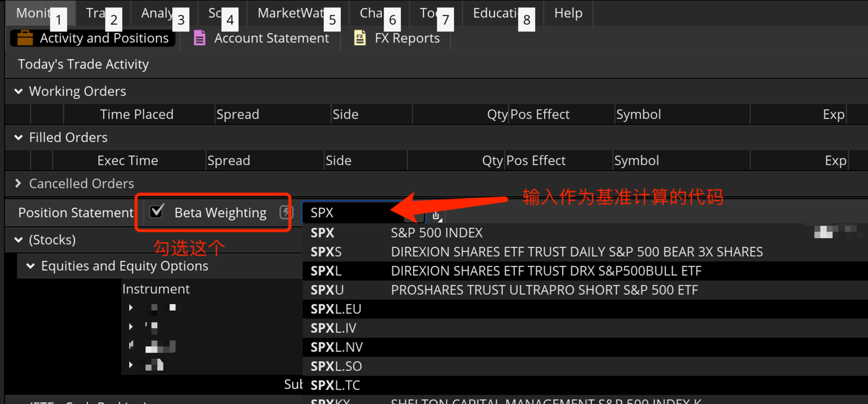Click Side column header in Filled Orders
Viewport: 868px width, 404px height.
click(366, 160)
